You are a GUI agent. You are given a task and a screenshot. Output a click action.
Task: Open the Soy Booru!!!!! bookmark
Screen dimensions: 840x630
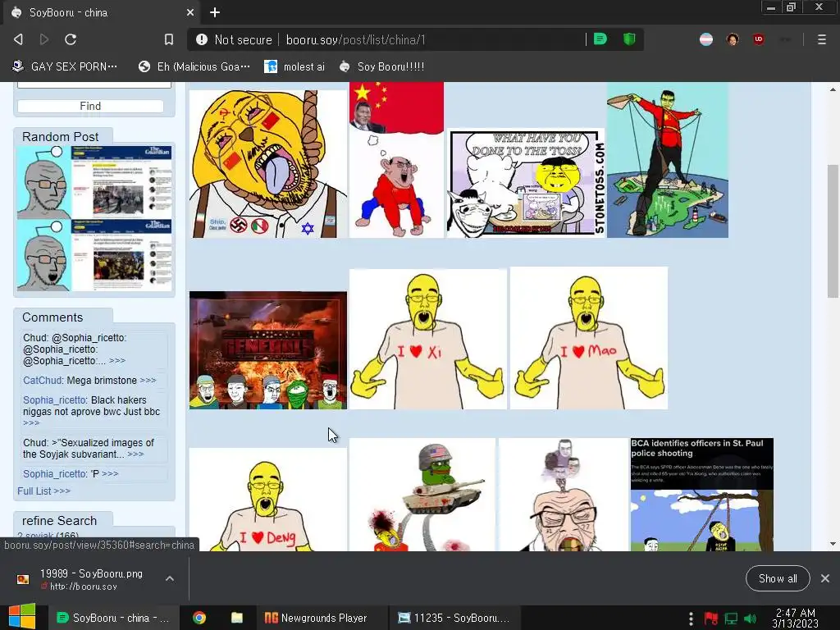point(382,66)
